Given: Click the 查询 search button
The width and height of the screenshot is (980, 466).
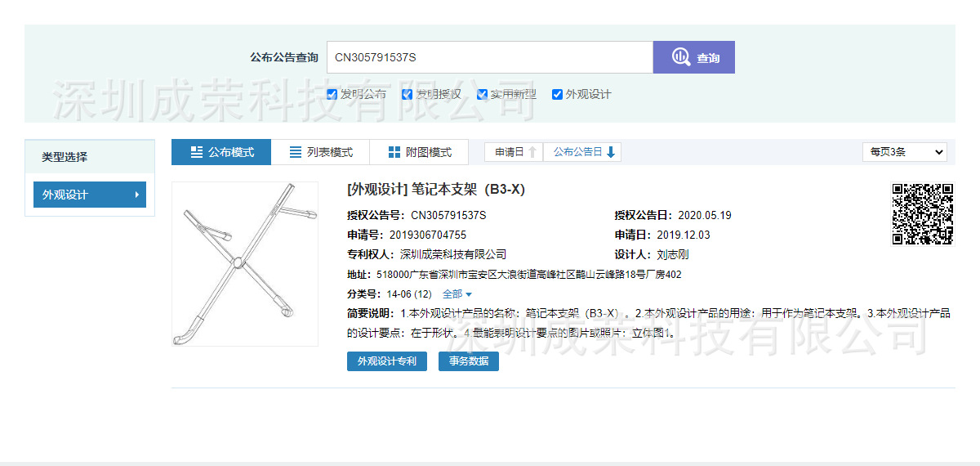Looking at the screenshot, I should pos(694,57).
